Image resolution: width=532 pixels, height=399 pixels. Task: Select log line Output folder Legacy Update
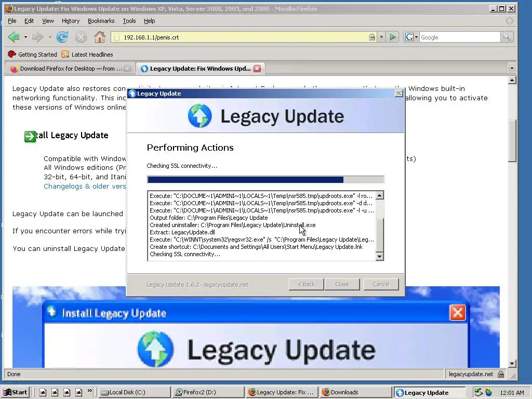pyautogui.click(x=209, y=218)
